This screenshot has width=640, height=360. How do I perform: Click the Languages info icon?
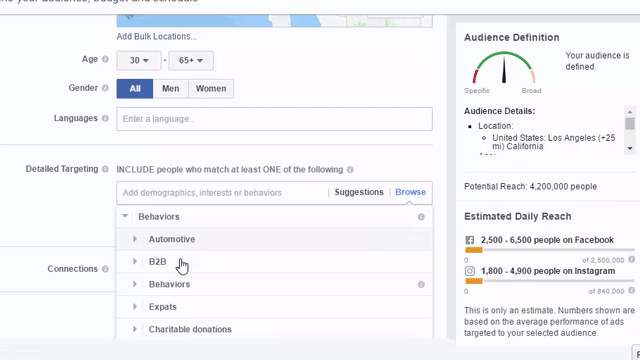click(x=105, y=118)
